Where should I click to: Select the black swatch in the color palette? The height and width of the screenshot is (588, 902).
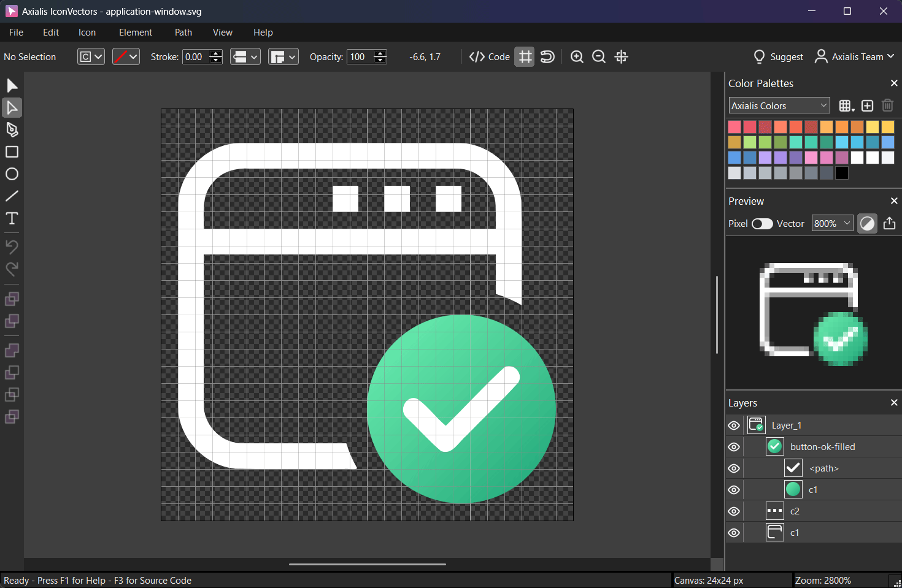pos(841,172)
